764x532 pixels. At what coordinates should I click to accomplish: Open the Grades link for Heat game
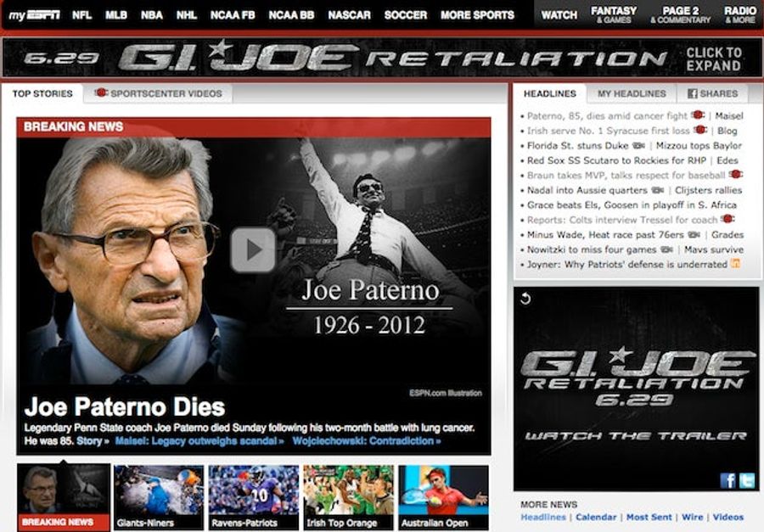(727, 235)
